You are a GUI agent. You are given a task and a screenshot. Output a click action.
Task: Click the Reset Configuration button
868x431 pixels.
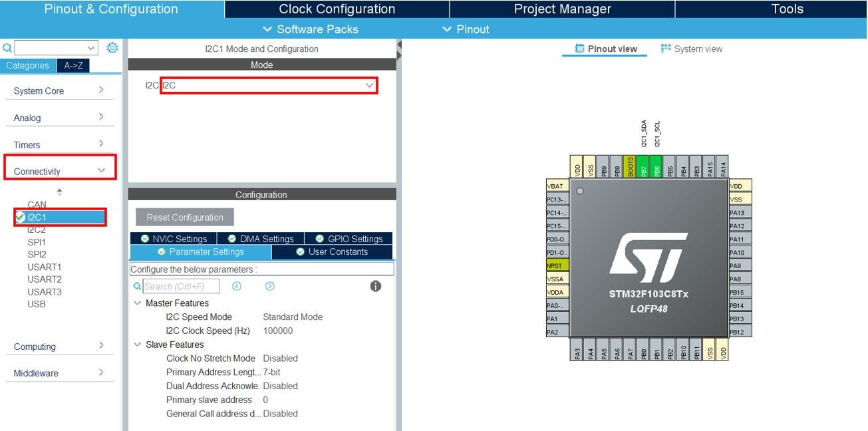tap(185, 217)
